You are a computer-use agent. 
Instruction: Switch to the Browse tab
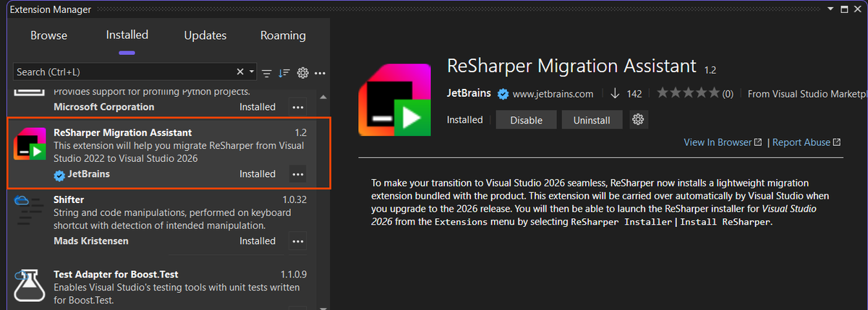[49, 35]
